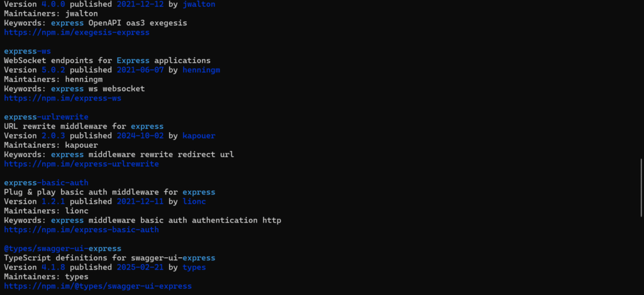Open the npm.im/express-basic-auth URL
644x295 pixels.
(x=81, y=230)
